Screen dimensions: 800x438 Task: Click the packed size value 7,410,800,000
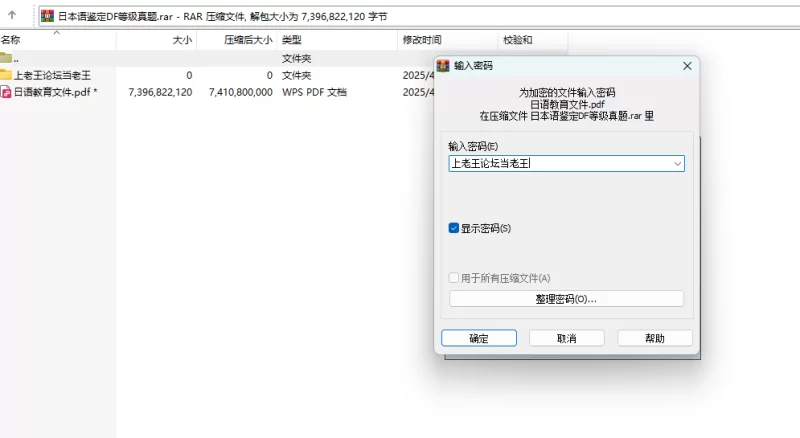pyautogui.click(x=241, y=92)
